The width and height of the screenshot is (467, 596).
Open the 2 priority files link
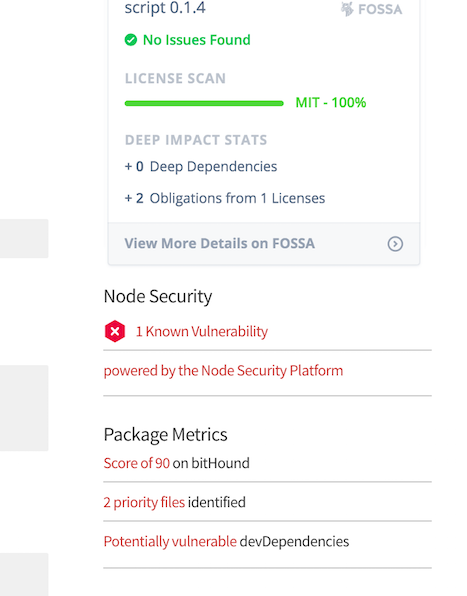pos(144,502)
